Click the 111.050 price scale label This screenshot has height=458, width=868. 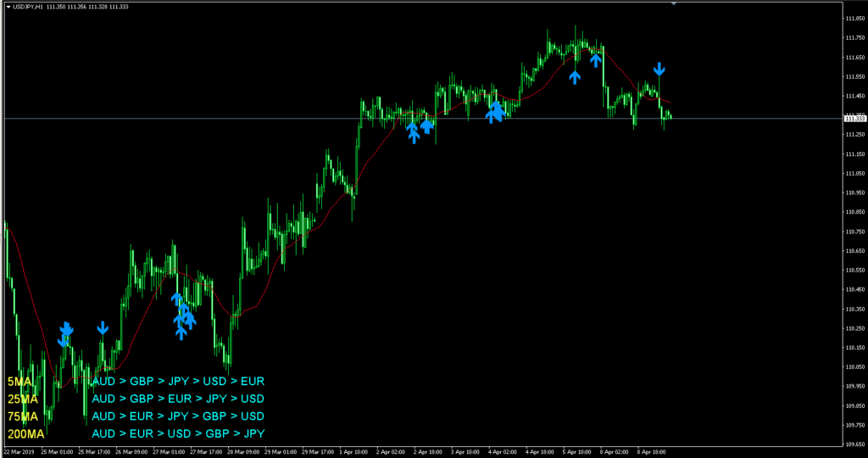tap(855, 173)
